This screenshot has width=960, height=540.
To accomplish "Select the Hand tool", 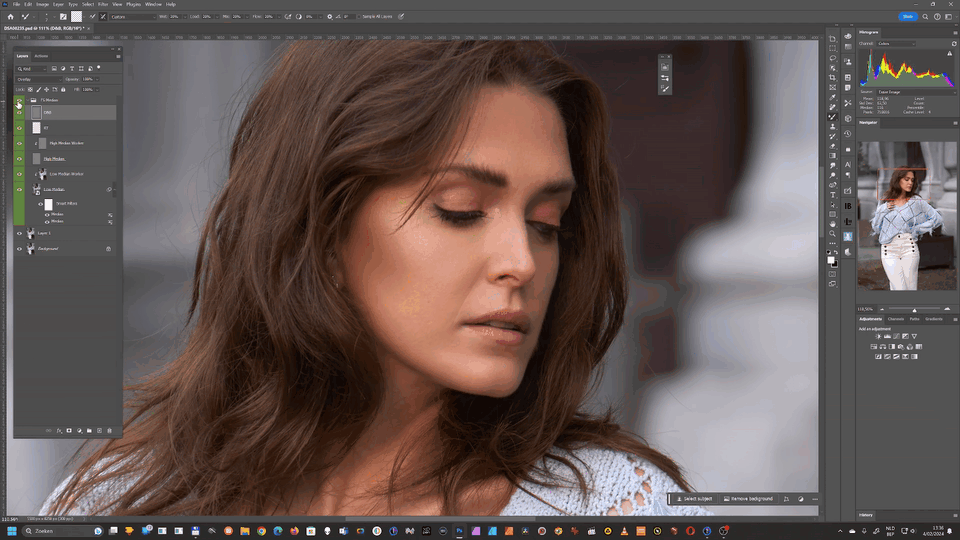I will coord(833,223).
